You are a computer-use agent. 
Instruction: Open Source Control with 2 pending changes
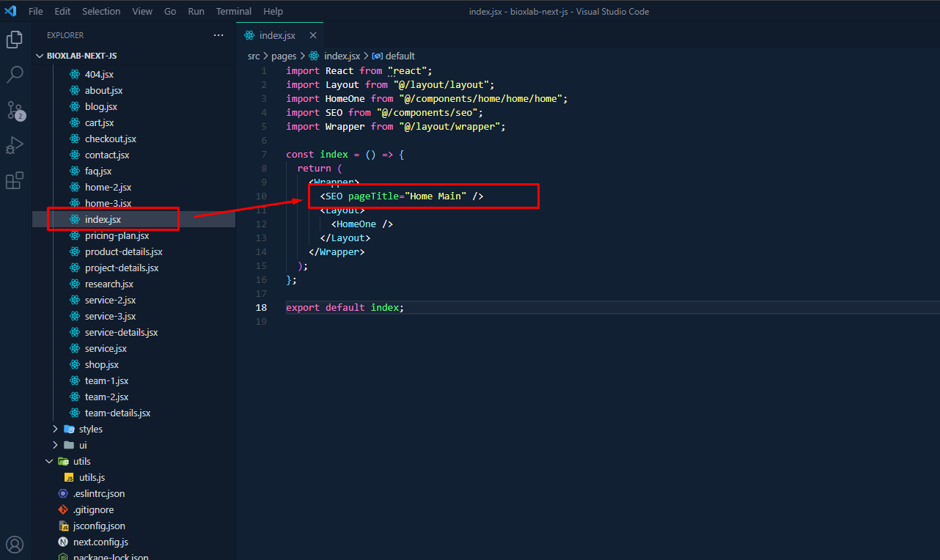click(15, 111)
